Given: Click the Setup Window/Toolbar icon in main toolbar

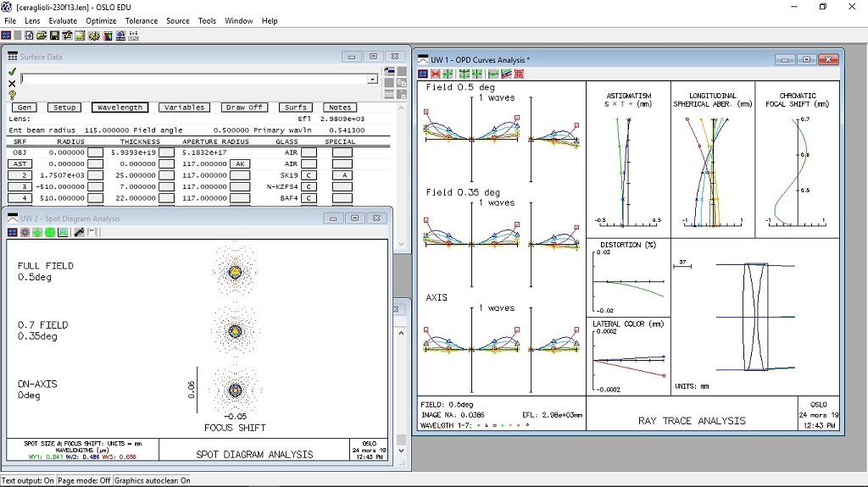Looking at the screenshot, I should coord(6,36).
